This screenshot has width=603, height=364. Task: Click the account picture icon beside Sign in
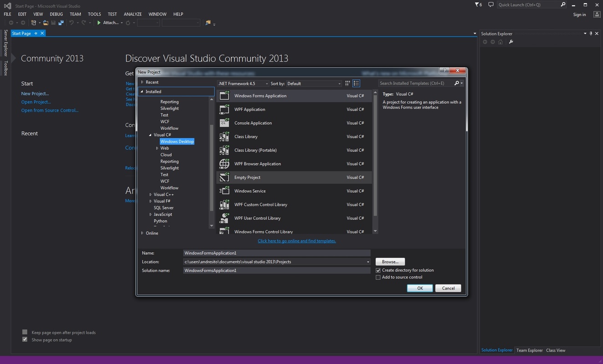[597, 15]
